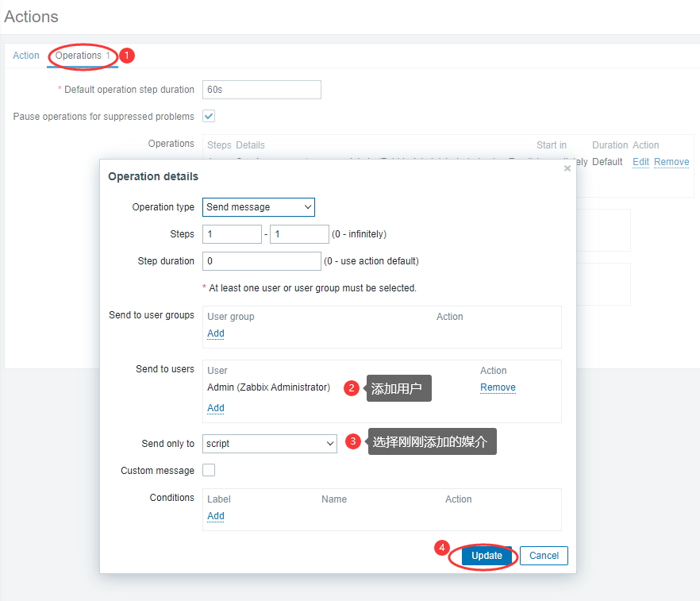This screenshot has width=700, height=601.
Task: Click the Step duration input field
Action: tap(262, 261)
